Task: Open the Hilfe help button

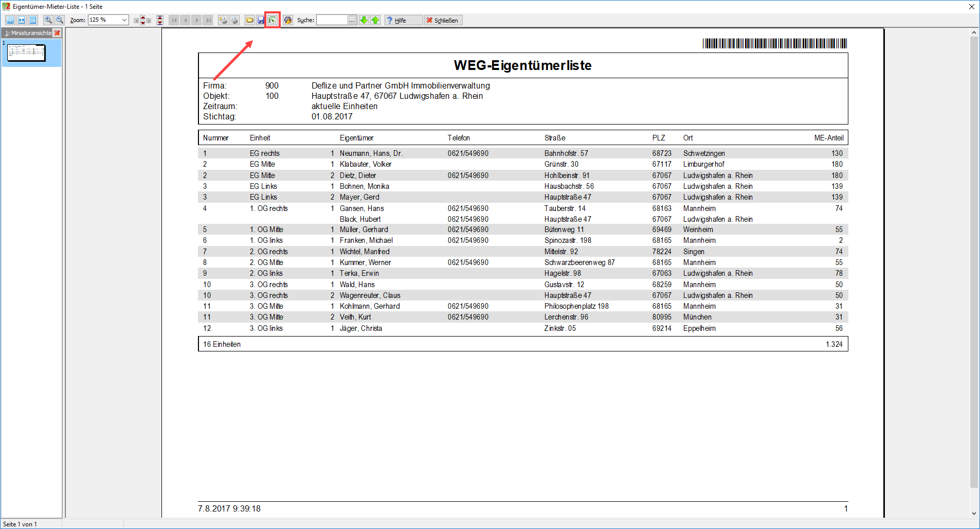Action: click(x=403, y=20)
